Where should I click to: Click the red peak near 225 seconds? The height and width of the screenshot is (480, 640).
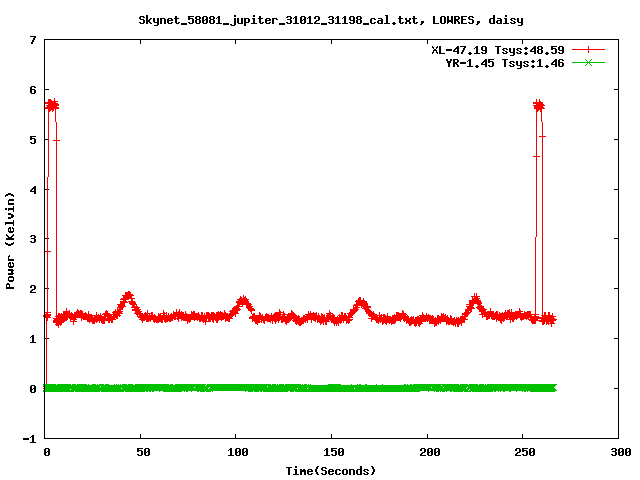pyautogui.click(x=475, y=300)
